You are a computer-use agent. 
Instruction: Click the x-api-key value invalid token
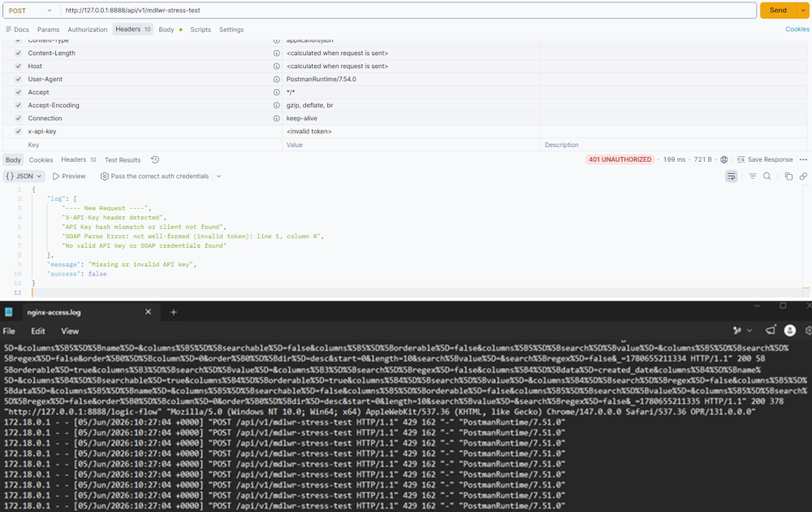(x=309, y=131)
